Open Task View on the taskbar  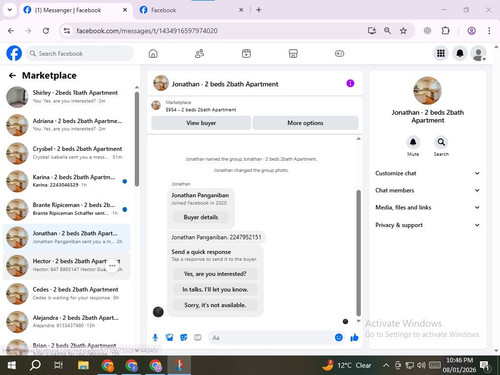tap(58, 366)
